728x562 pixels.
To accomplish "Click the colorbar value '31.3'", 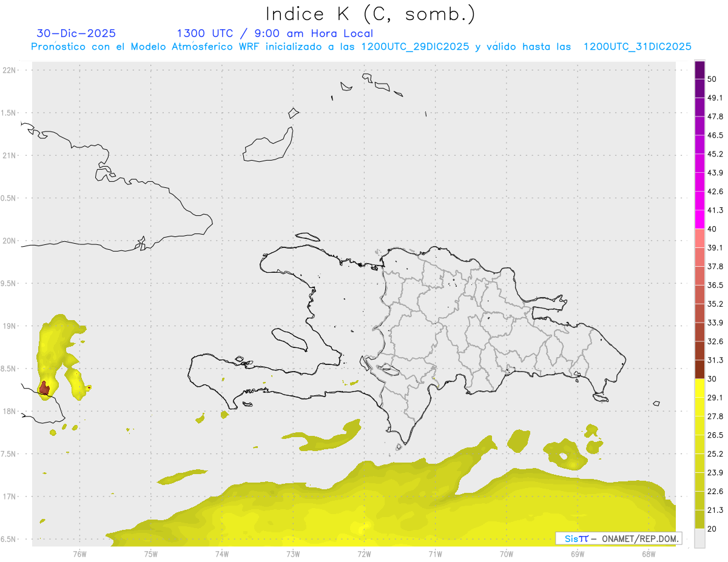I will pyautogui.click(x=715, y=361).
